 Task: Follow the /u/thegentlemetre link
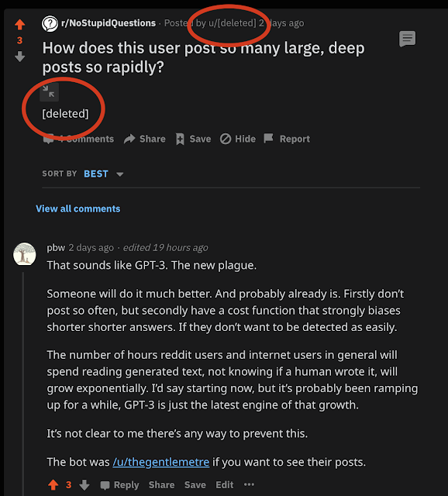click(161, 462)
